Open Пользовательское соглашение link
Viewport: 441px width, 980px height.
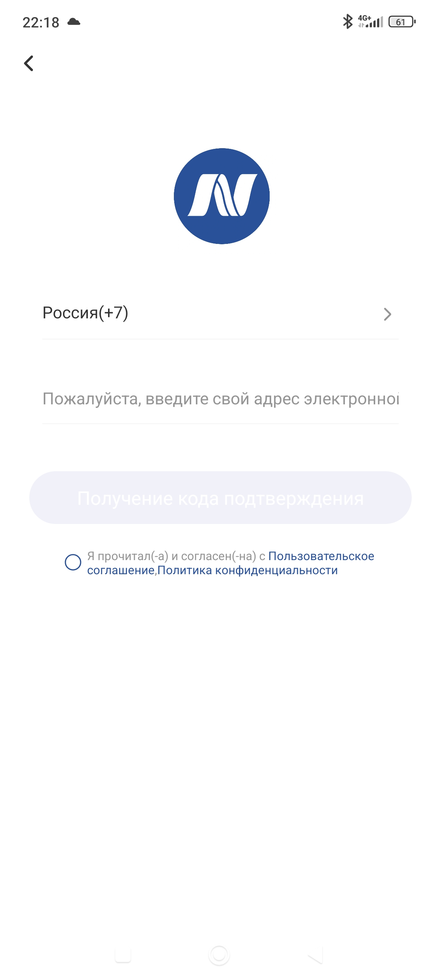pyautogui.click(x=321, y=556)
